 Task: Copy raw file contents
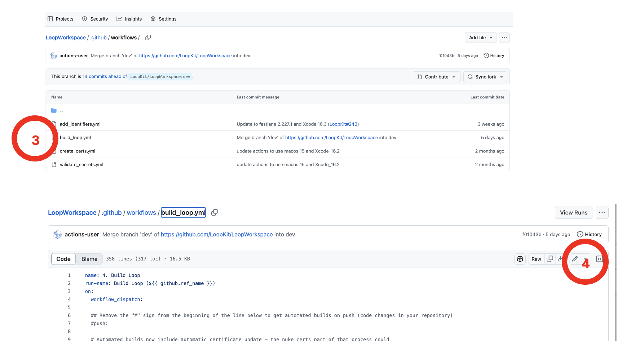pyautogui.click(x=550, y=259)
